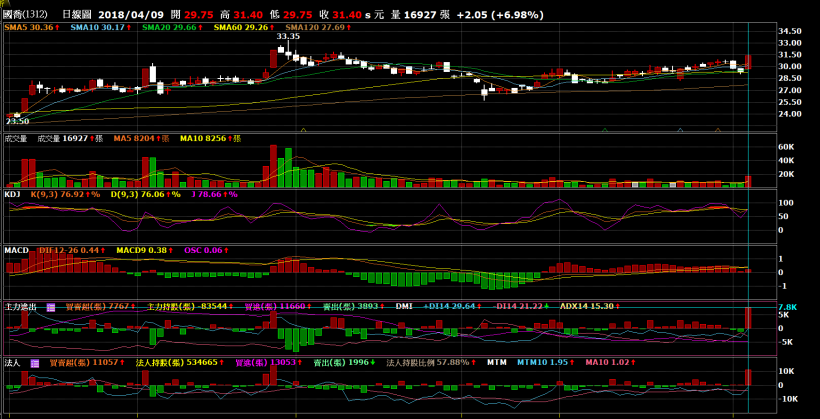Click the 33.35 high price marker
The height and width of the screenshot is (419, 820).
[x=288, y=36]
